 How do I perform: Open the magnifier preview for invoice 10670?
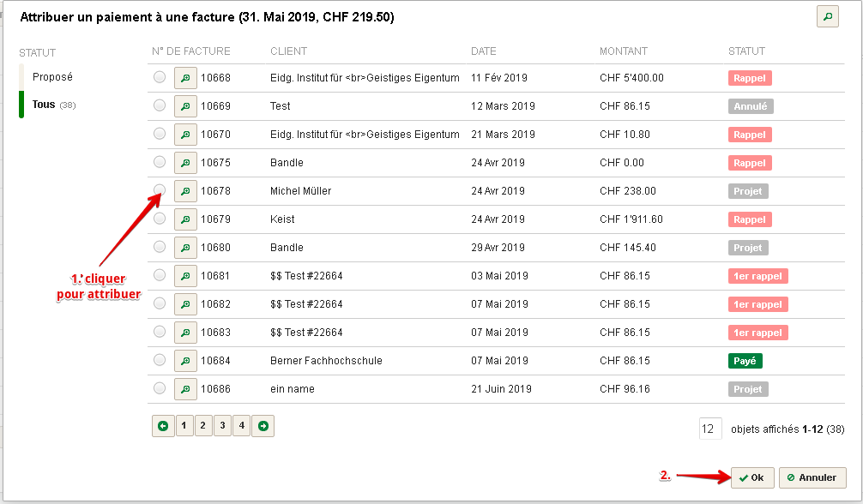pos(185,135)
